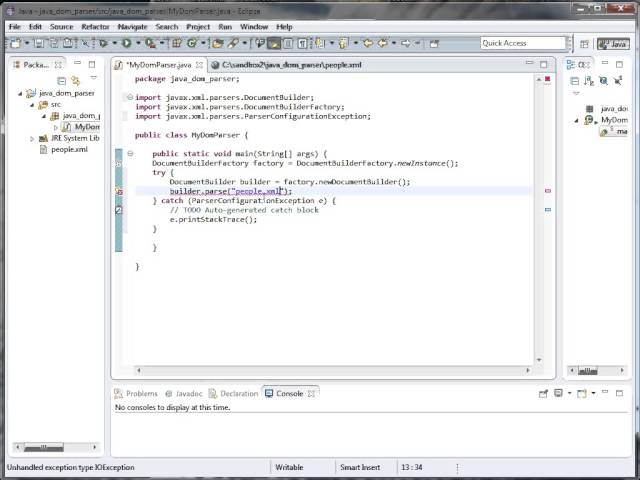Click the New Java Class icon
Screen dimensions: 640x480
pos(192,43)
